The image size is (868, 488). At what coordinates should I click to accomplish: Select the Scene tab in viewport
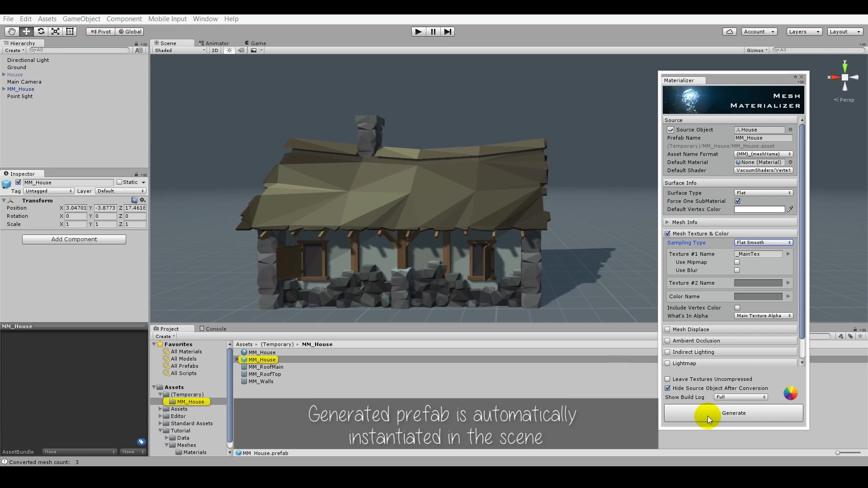pyautogui.click(x=169, y=43)
